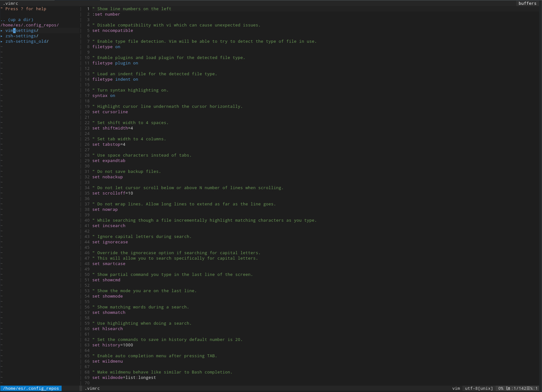This screenshot has height=392, width=542.
Task: Click the NERDTree status path /home/es/.config_repos
Action: [x=31, y=388]
